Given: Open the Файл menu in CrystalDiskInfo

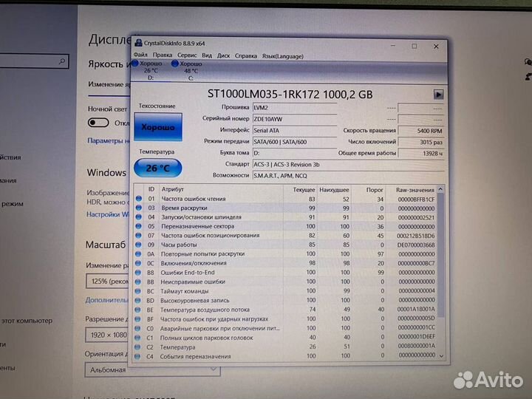Looking at the screenshot, I should [140, 55].
